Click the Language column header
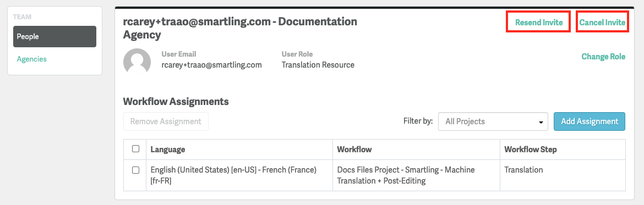 point(168,149)
